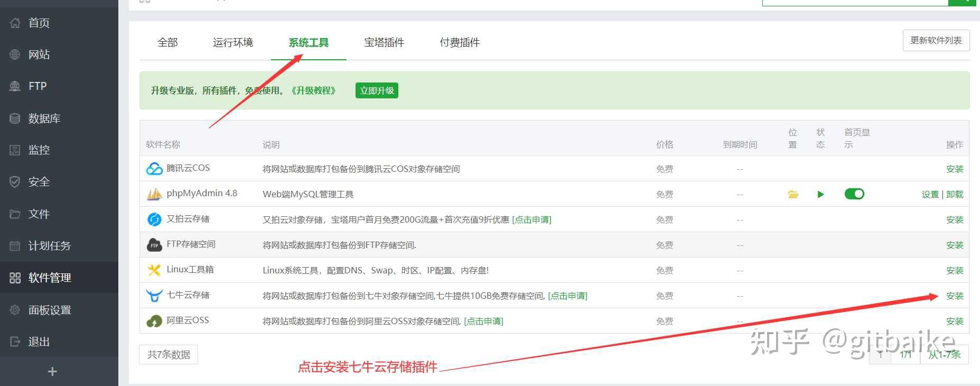Open phpMyAdmin 设置 link
The width and height of the screenshot is (980, 386).
[930, 194]
